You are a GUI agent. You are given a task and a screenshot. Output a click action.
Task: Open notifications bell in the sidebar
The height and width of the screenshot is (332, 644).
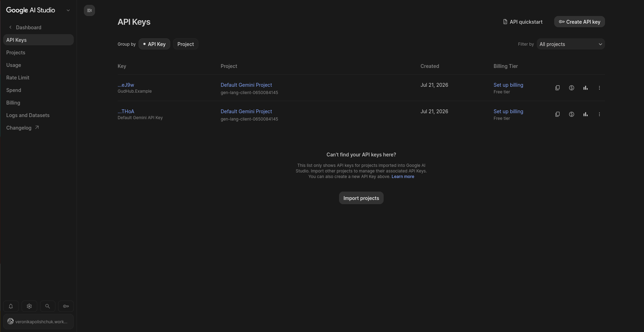pos(11,306)
